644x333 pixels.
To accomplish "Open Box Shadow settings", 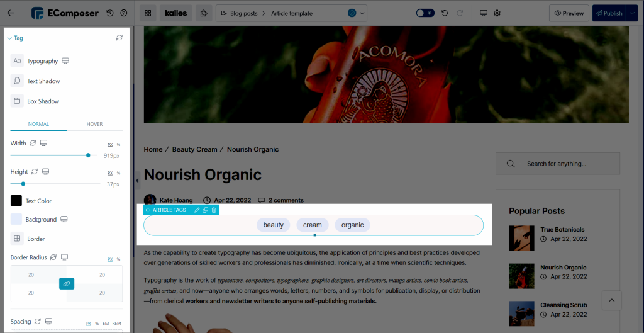I will [17, 101].
